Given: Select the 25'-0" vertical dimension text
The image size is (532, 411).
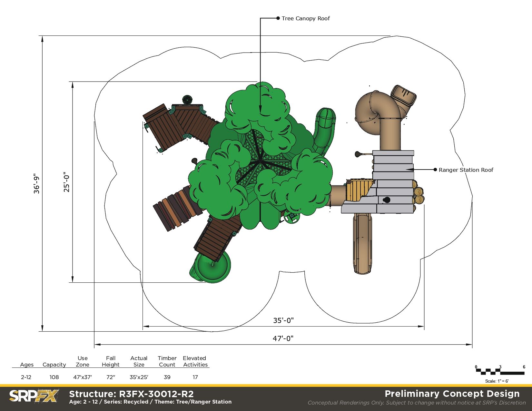Looking at the screenshot, I should point(66,182).
